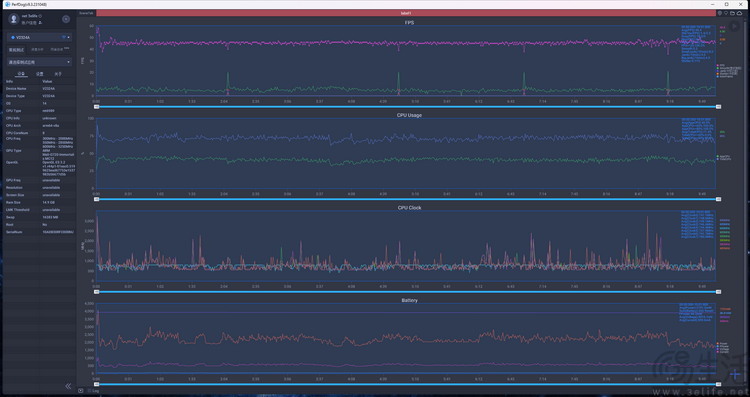Screen dimensions: 750x397
Task: Click FPS chart right range slider handle
Action: pos(718,107)
